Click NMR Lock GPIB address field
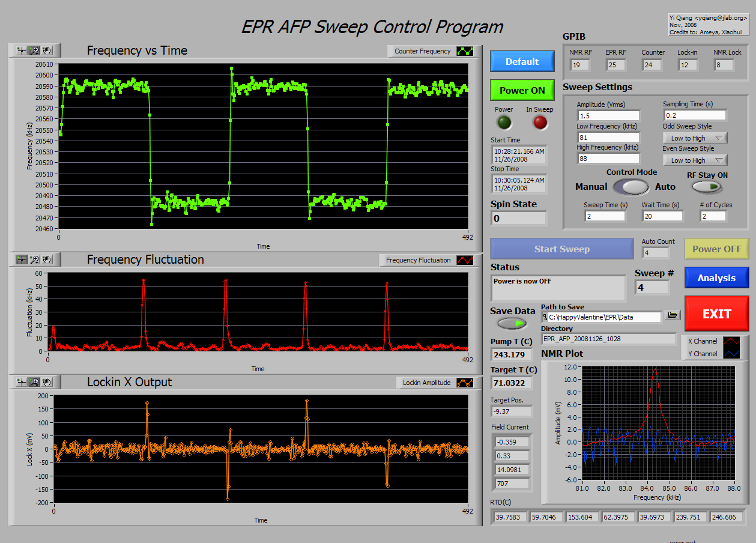This screenshot has height=543, width=756. (724, 65)
